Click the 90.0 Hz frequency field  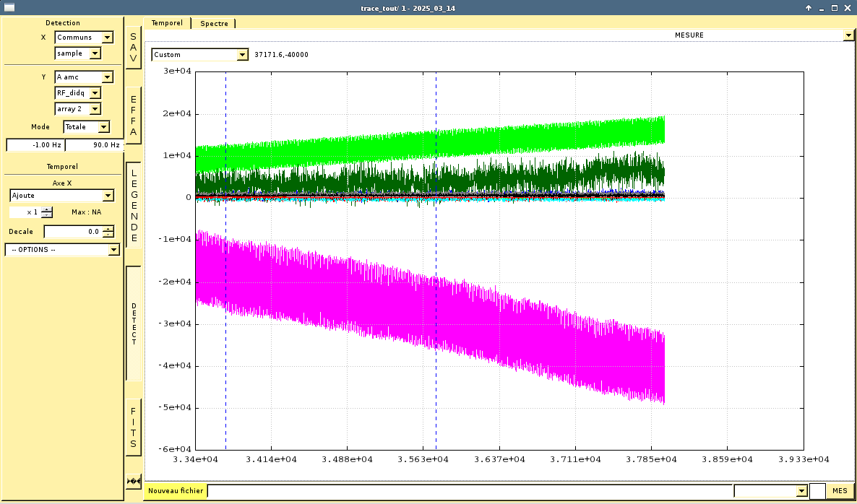point(94,145)
